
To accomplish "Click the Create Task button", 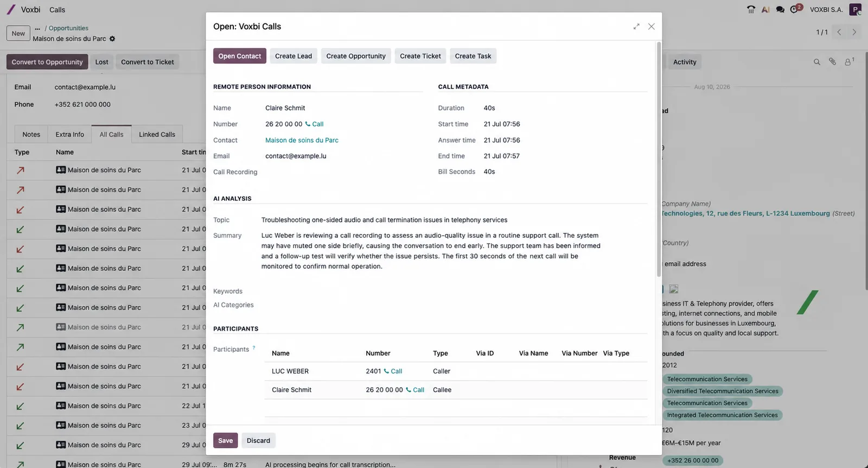I will tap(473, 56).
